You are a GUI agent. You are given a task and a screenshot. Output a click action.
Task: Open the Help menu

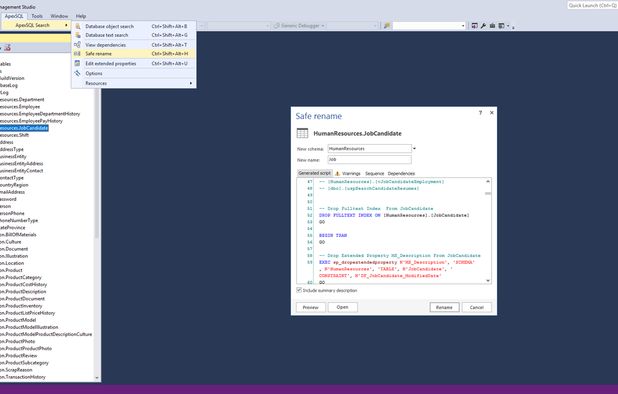(81, 16)
